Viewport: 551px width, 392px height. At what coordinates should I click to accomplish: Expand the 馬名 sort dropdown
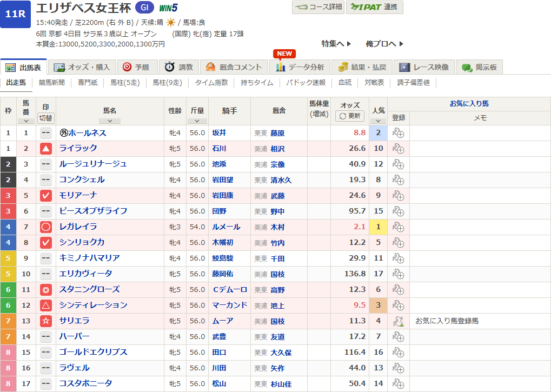coord(110,121)
